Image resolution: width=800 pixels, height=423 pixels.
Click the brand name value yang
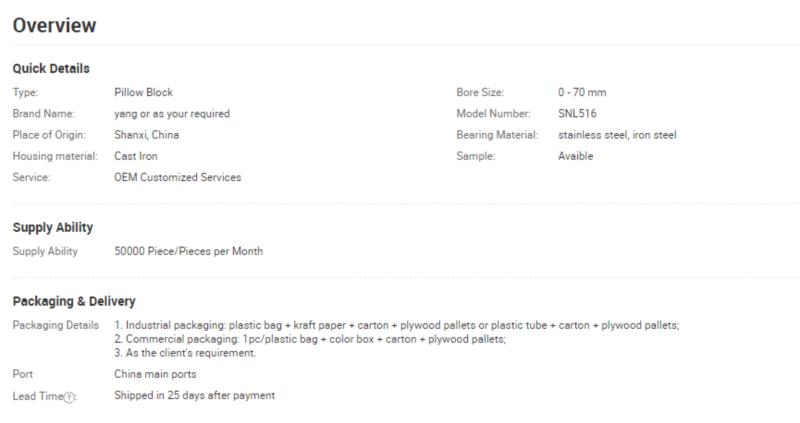[172, 114]
